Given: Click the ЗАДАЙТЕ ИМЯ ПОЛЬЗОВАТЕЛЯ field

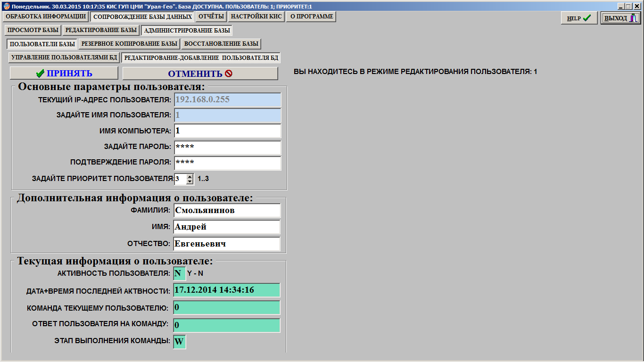Looking at the screenshot, I should coord(228,115).
